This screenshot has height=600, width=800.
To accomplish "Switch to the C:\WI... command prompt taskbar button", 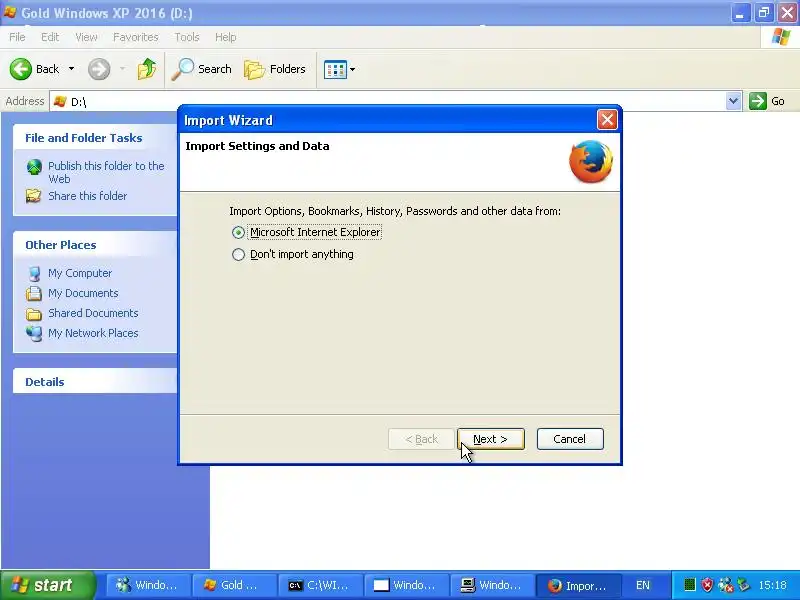I will 320,585.
